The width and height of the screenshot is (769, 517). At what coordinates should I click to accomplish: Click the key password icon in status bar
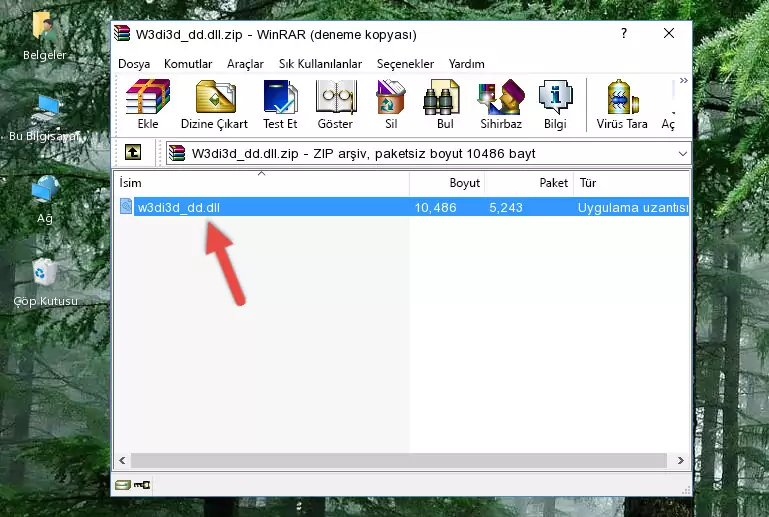coord(142,485)
